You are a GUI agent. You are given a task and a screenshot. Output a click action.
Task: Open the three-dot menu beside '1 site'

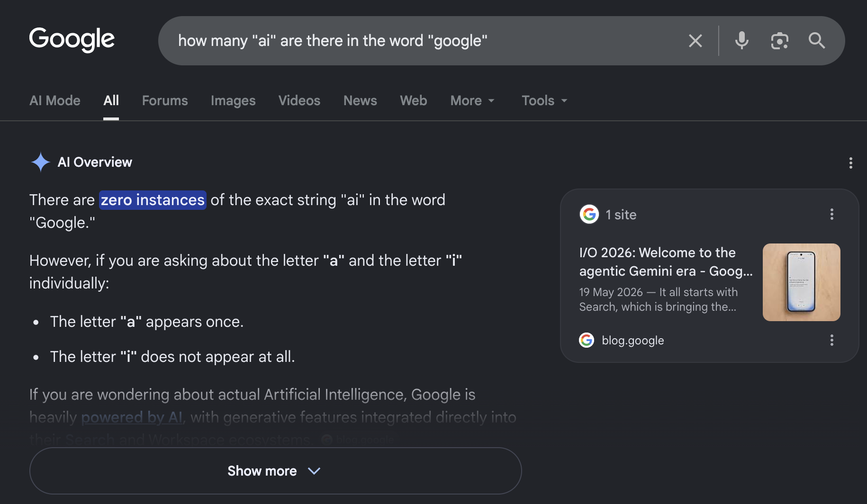coord(832,214)
